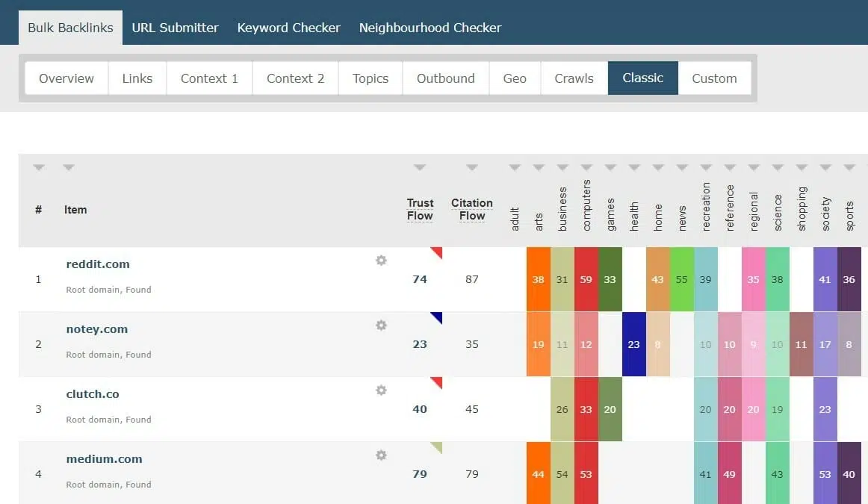
Task: Click red corner flag on clutch.co Trust Flow
Action: tap(437, 382)
